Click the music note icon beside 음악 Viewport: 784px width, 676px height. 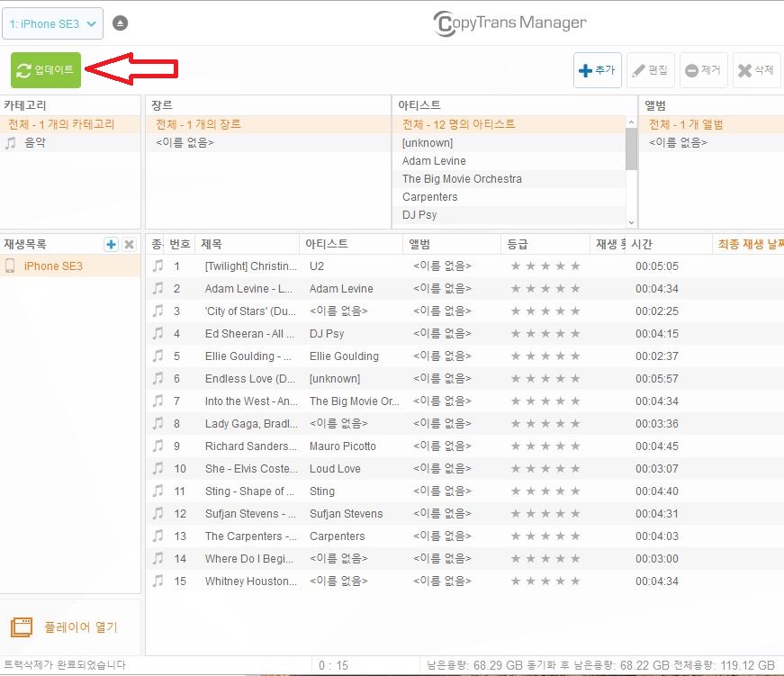[x=9, y=142]
